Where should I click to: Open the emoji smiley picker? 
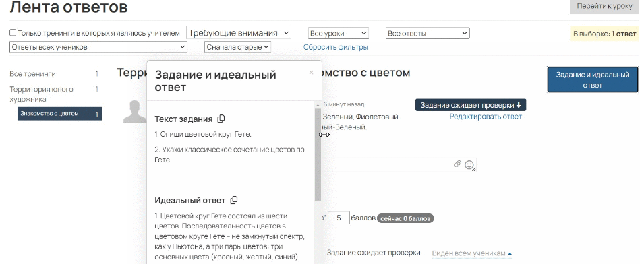(x=469, y=165)
